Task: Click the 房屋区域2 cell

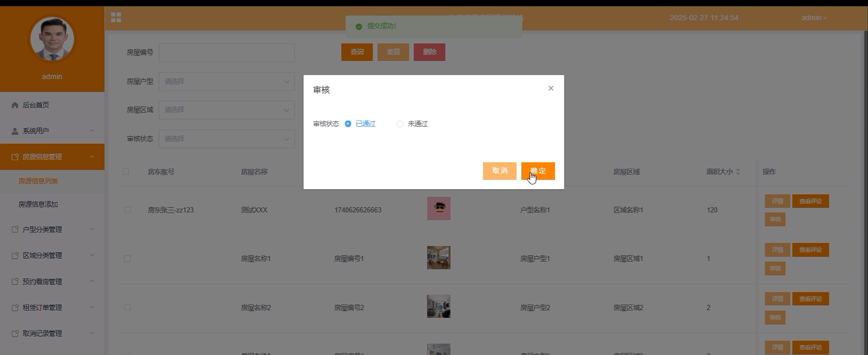Action: tap(628, 308)
